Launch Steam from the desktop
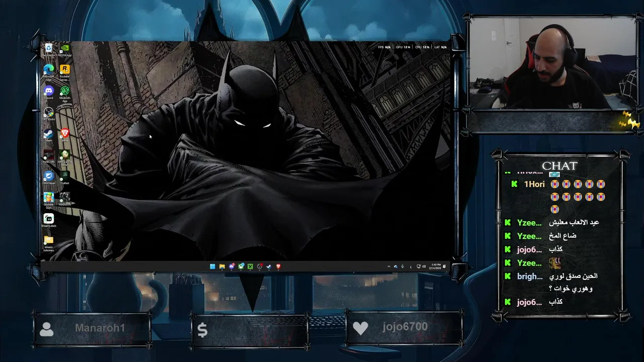Screen dimensions: 644x362 coord(48,135)
